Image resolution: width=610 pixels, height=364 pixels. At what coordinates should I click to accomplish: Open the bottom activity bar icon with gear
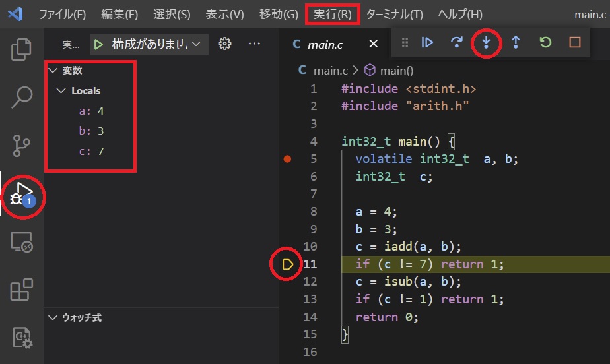click(x=22, y=338)
